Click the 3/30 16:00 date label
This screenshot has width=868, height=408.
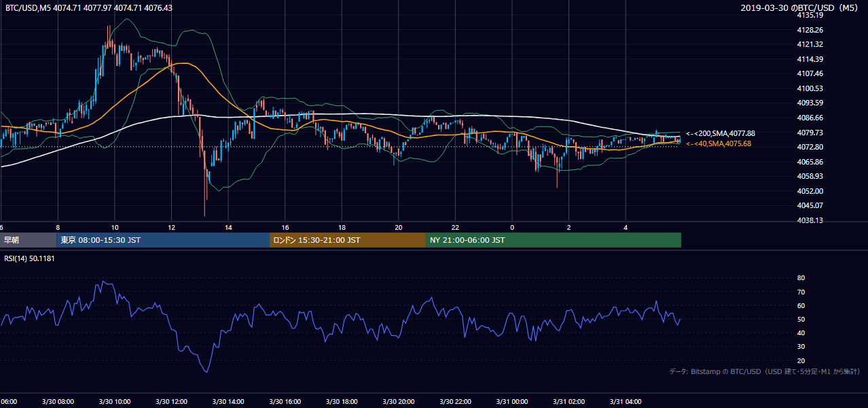pos(285,402)
